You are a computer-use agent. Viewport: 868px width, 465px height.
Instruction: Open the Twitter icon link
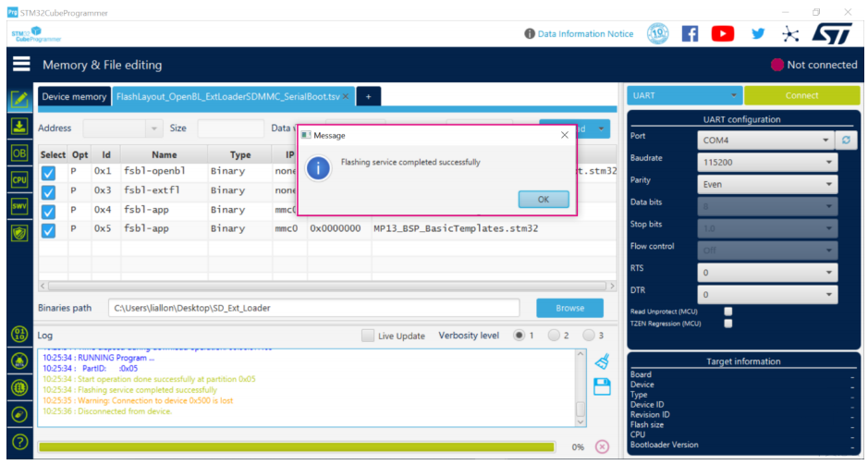point(758,34)
